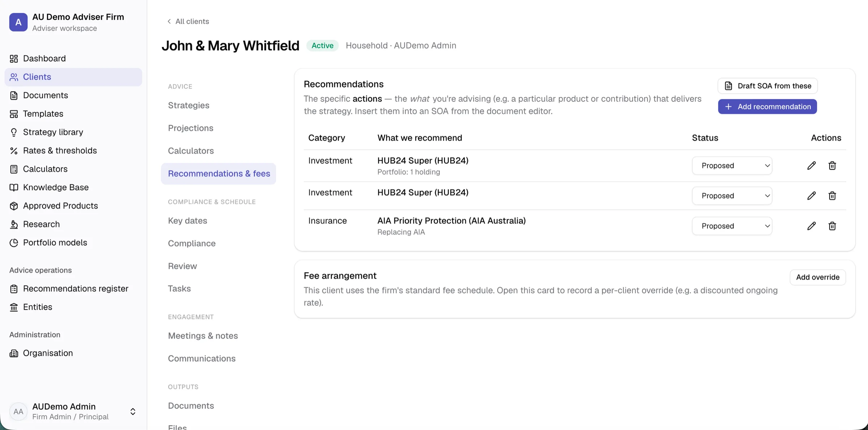Click the Approved Products box icon

tap(14, 206)
